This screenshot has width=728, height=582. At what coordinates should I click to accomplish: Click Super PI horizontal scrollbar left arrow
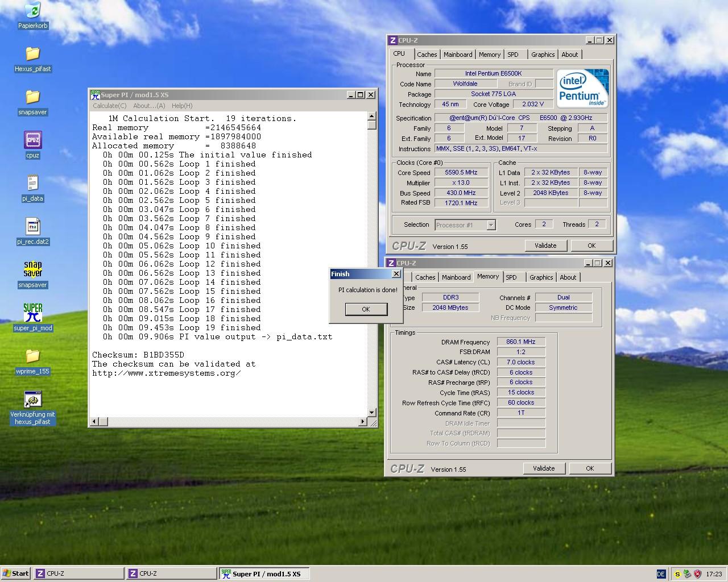[x=94, y=422]
